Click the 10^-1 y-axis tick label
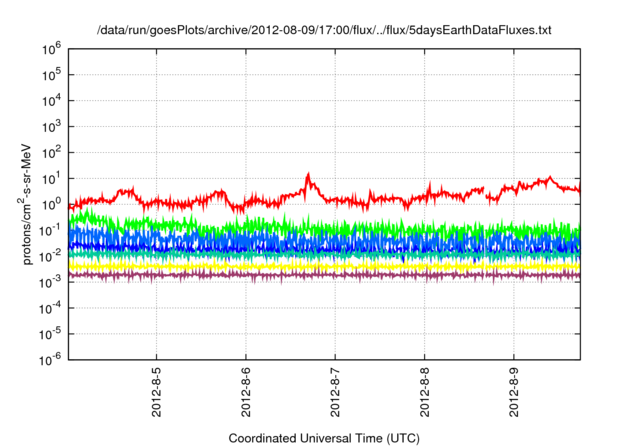The height and width of the screenshot is (448, 640). click(x=51, y=230)
